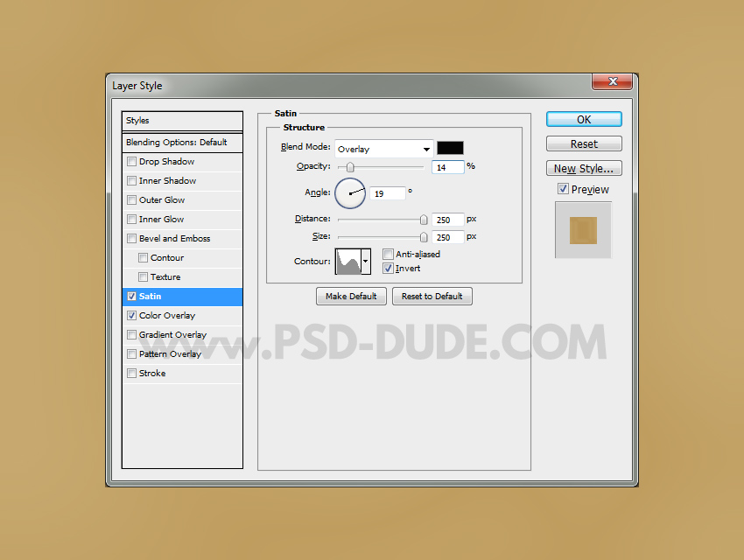Open the Blend Mode Overlay dropdown
The image size is (744, 560).
[x=384, y=149]
